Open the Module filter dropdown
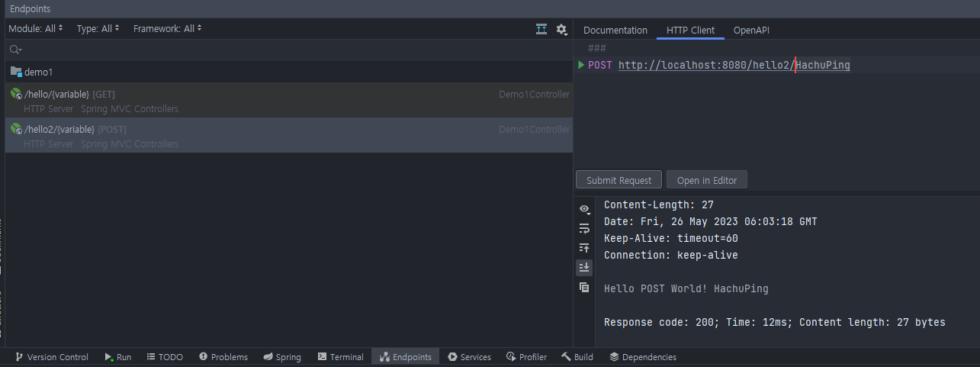Image resolution: width=980 pixels, height=367 pixels. (36, 28)
